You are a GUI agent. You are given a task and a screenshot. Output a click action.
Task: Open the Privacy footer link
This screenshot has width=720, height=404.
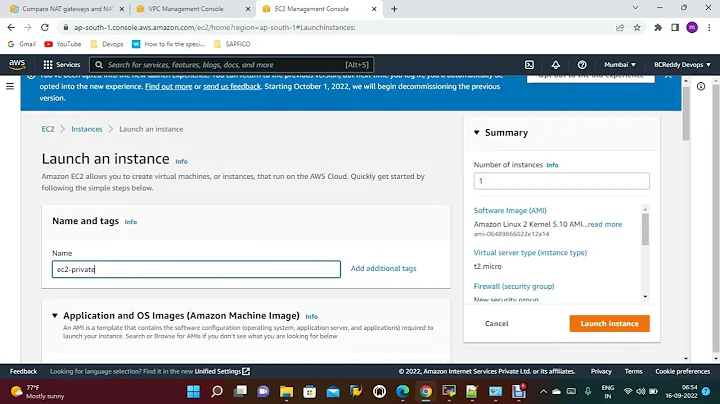point(601,371)
